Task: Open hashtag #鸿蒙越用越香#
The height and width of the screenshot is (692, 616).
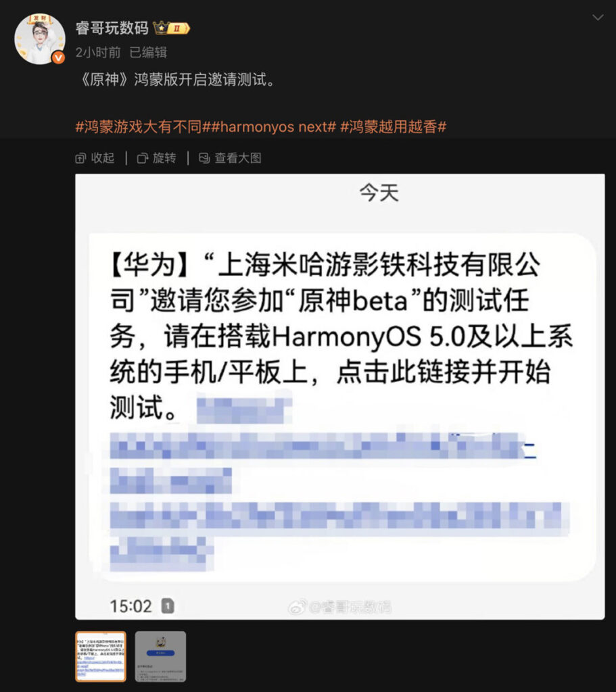Action: [394, 127]
